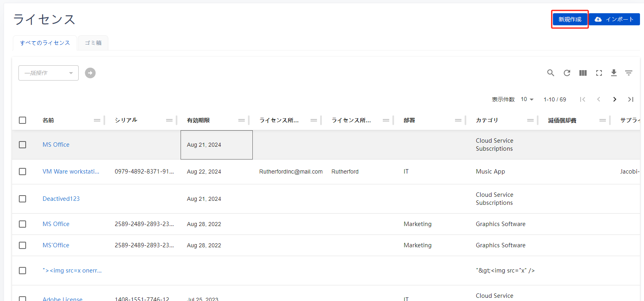This screenshot has width=644, height=301.
Task: Expand the 表示件数 rows-per-page dropdown
Action: click(527, 99)
